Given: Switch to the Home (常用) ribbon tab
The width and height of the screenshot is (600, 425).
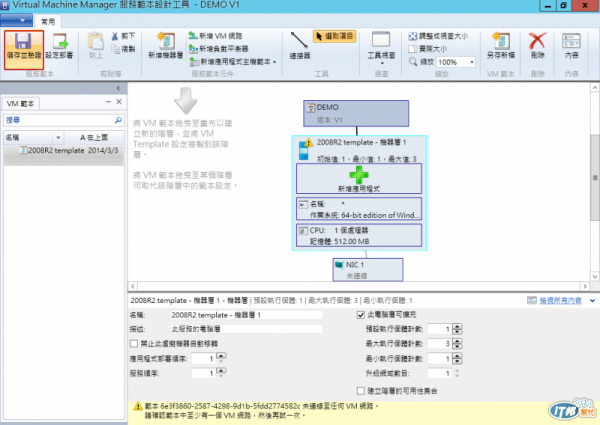Looking at the screenshot, I should click(48, 22).
